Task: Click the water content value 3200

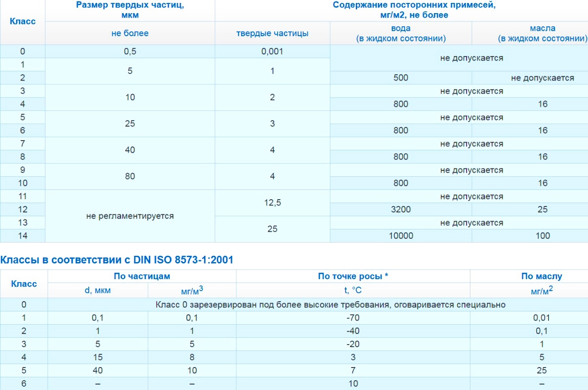Action: [401, 209]
